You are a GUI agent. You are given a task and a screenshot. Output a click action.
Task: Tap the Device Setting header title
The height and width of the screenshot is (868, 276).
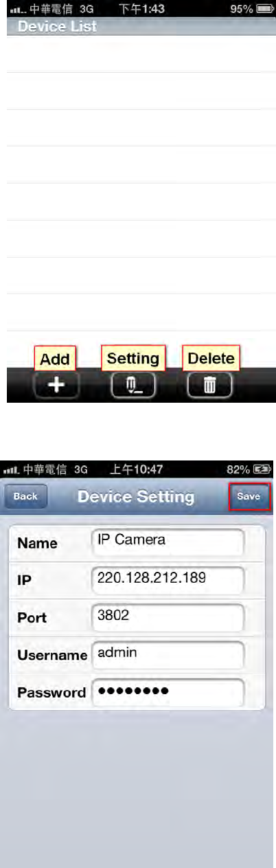[136, 496]
